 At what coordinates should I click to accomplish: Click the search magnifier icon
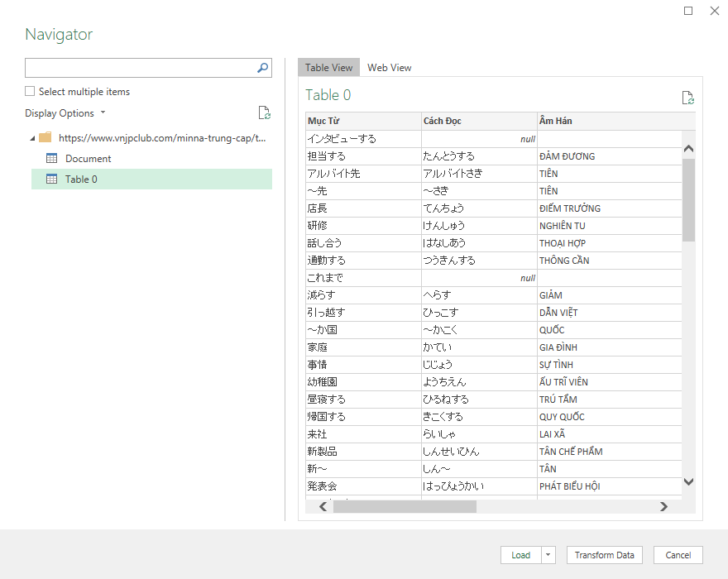click(x=263, y=68)
